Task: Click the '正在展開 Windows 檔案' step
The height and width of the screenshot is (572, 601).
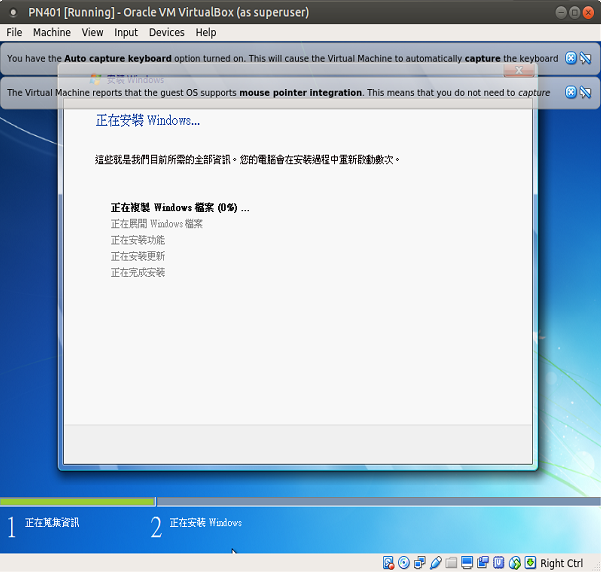Action: coord(157,224)
